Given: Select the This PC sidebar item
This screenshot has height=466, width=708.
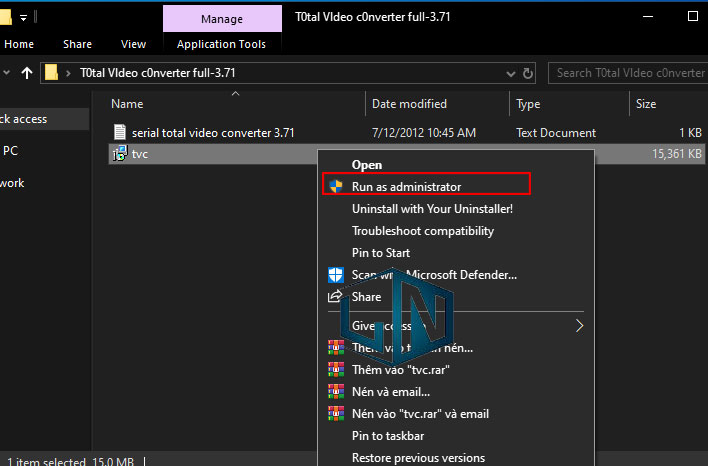Looking at the screenshot, I should click(10, 151).
